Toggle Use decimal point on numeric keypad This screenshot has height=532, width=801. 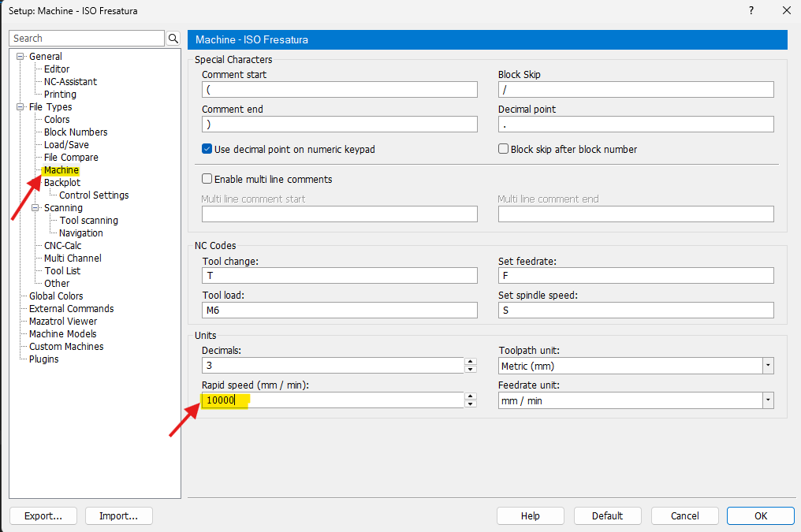207,149
